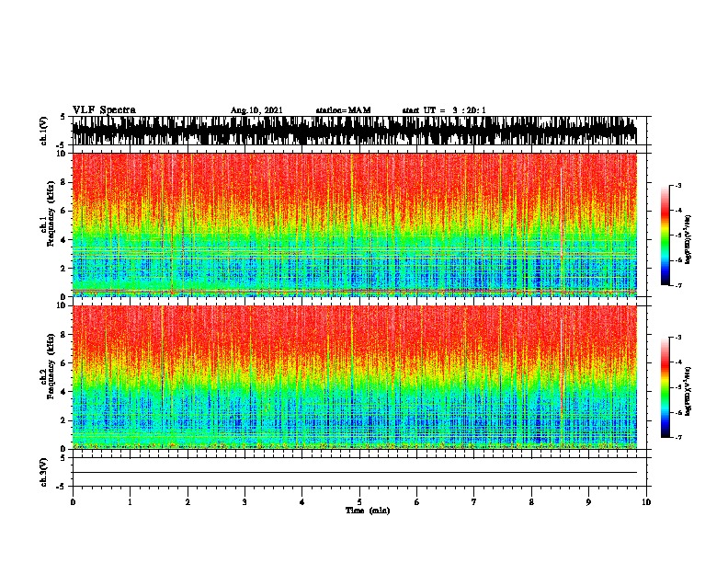
Task: Click the "-7" label on ch.2 color bar
Action: click(x=677, y=437)
